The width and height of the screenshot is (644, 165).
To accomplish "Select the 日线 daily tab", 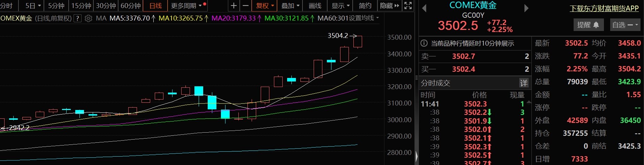I will [x=155, y=6].
